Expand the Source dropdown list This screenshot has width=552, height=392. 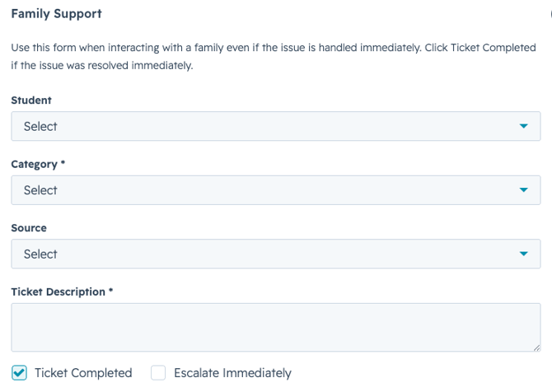(x=276, y=254)
